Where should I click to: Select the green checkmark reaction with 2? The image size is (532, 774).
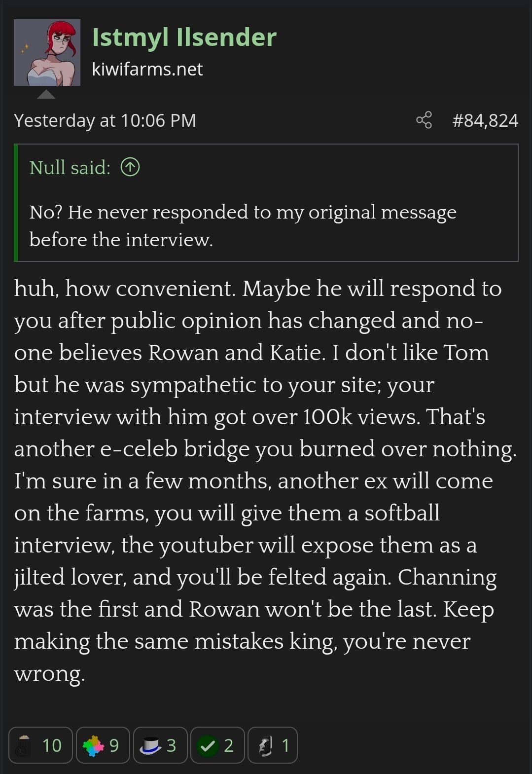coord(217,745)
